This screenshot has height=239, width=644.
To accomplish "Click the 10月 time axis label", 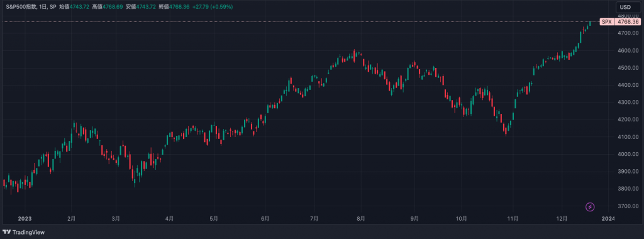I will 462,218.
